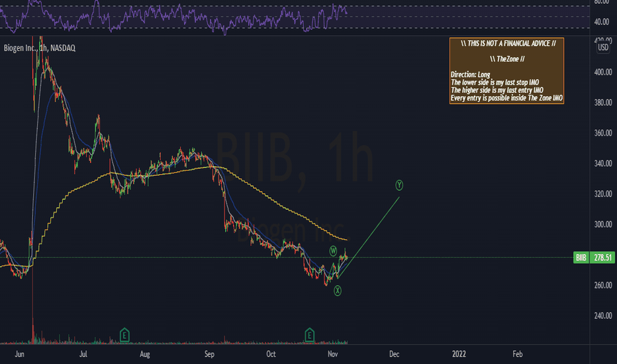Click the 360.00 price axis label
The image size is (617, 364).
pos(603,133)
